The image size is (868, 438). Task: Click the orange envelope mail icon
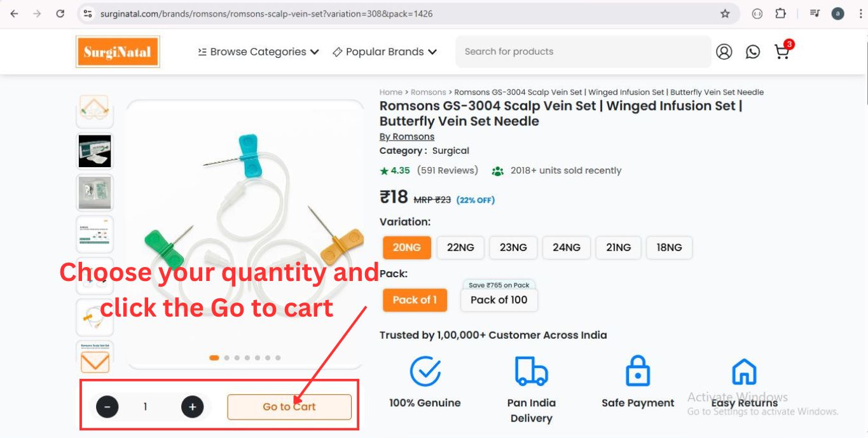pos(95,362)
